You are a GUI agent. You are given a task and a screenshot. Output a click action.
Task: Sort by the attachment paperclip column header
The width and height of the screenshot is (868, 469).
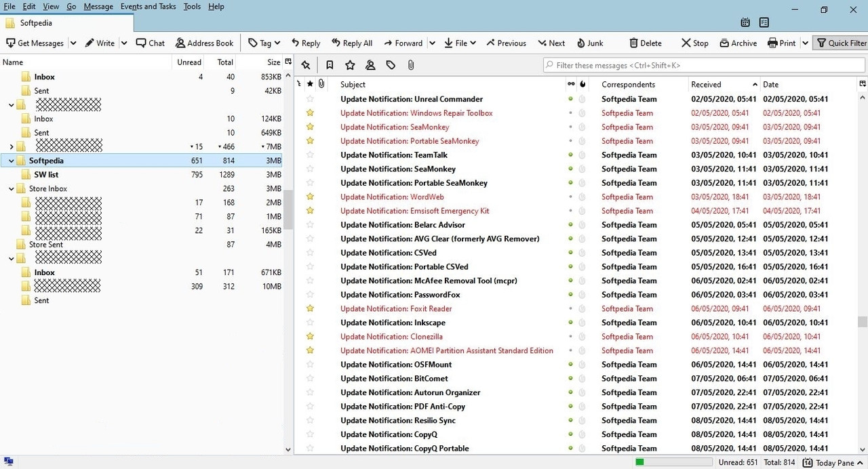point(321,84)
